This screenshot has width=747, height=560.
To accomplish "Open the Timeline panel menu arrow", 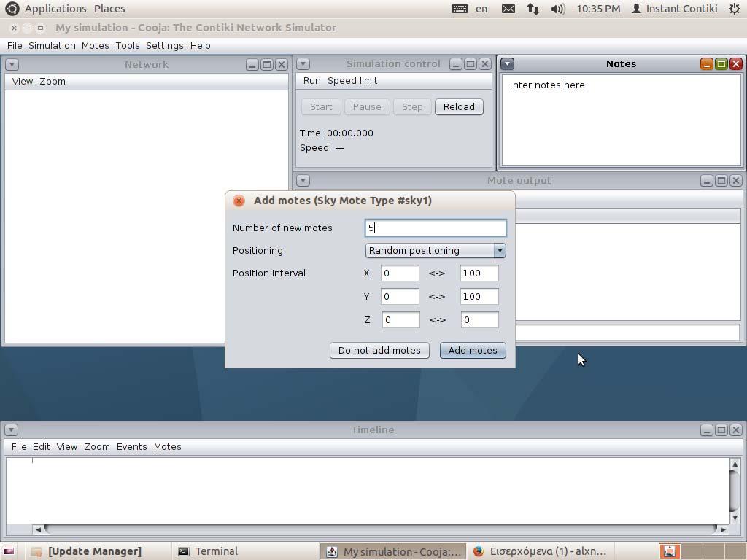I will 12,429.
